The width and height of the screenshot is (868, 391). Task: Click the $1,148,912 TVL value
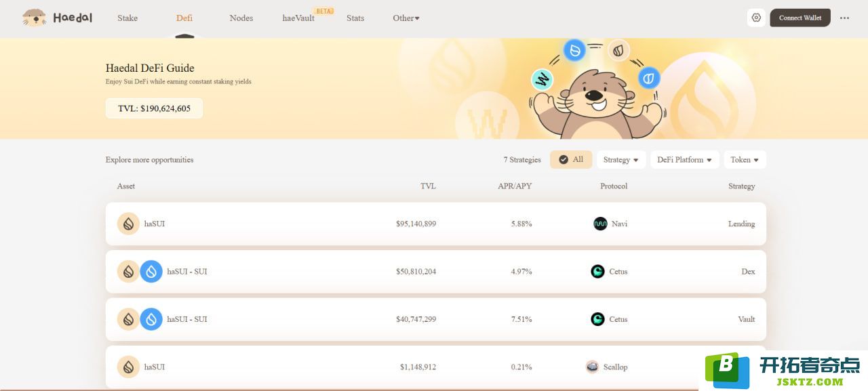click(418, 367)
